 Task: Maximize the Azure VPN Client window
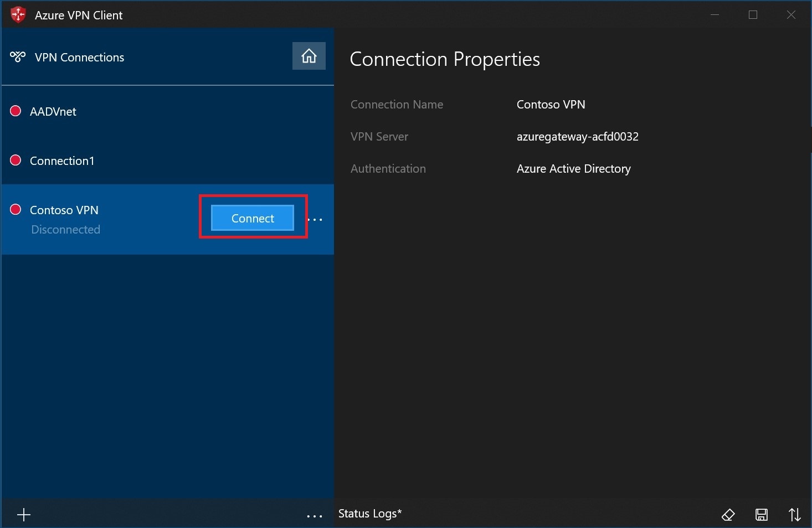click(753, 15)
